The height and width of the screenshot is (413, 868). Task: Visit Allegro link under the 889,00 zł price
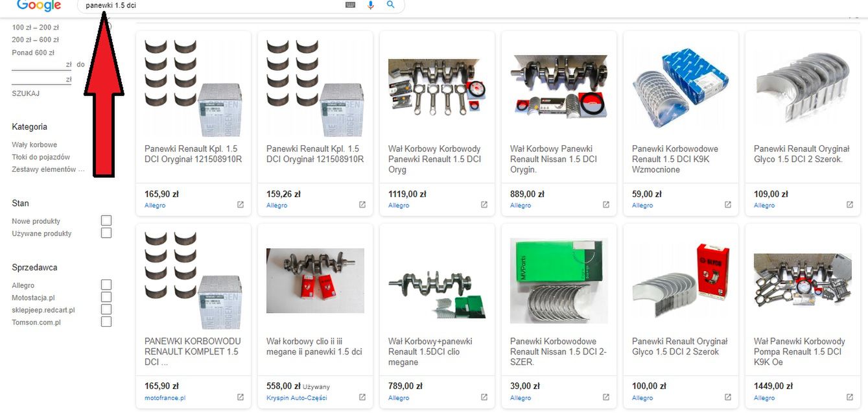point(521,205)
